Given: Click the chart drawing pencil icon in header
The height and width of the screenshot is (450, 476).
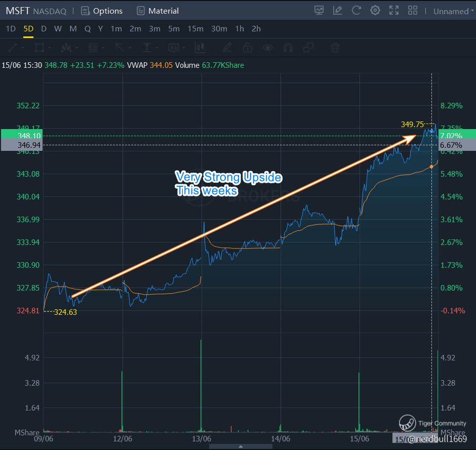Looking at the screenshot, I should pos(338,11).
